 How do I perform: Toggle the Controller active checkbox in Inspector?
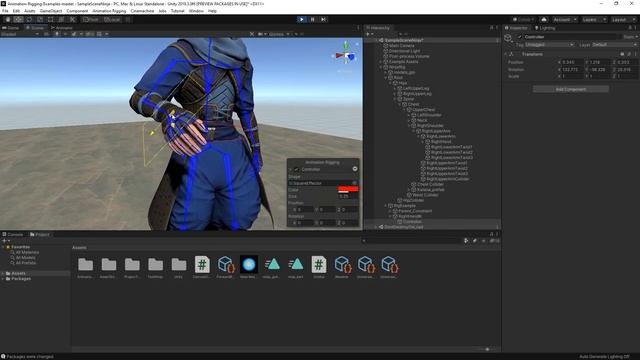point(519,37)
